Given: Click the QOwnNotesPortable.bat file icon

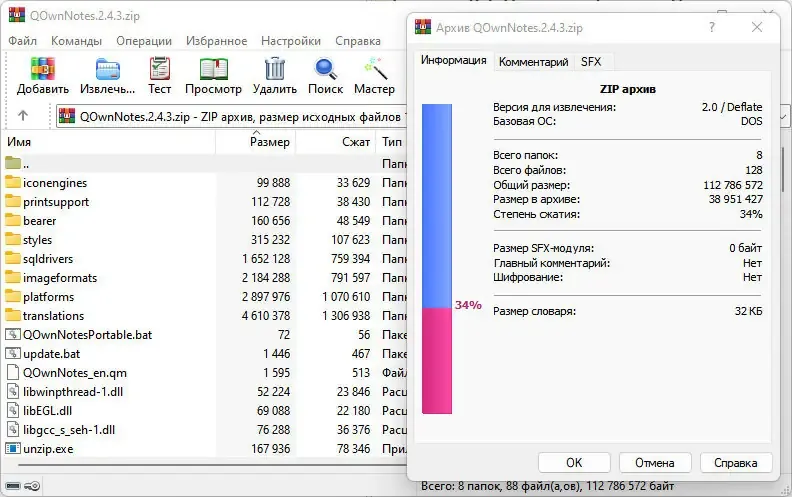Looking at the screenshot, I should (x=13, y=334).
